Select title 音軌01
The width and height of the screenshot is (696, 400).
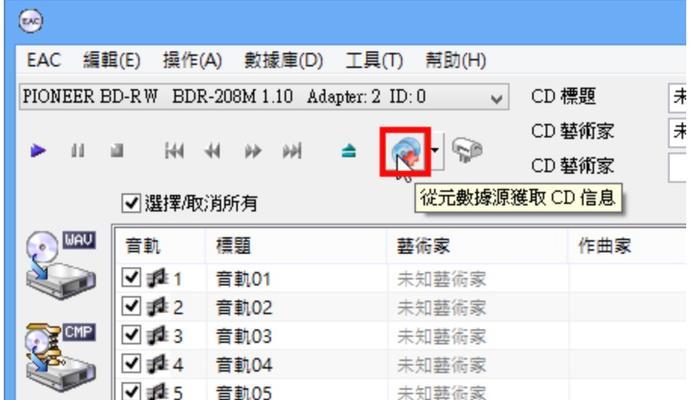tap(243, 279)
